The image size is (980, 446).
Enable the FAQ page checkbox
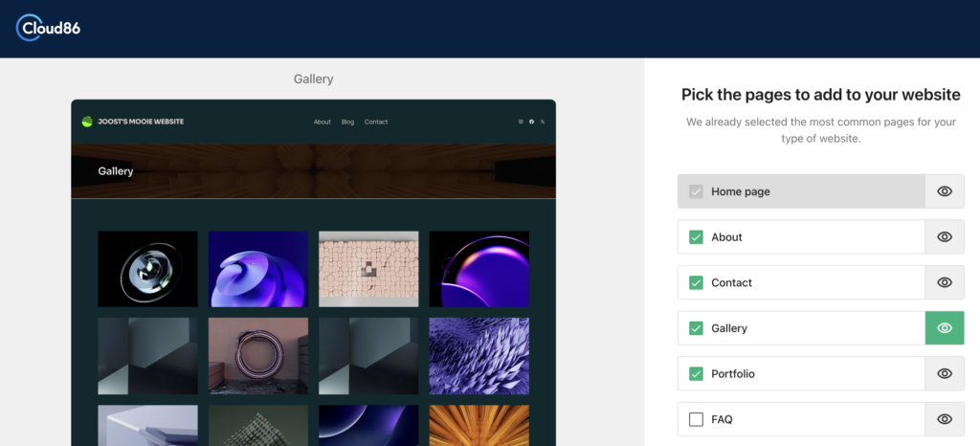(696, 419)
